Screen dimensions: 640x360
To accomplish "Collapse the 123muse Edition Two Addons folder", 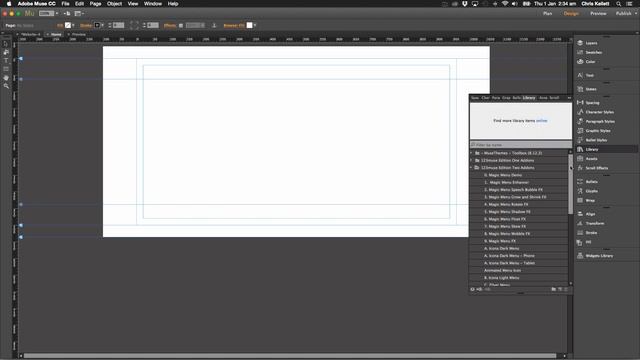I will point(471,168).
